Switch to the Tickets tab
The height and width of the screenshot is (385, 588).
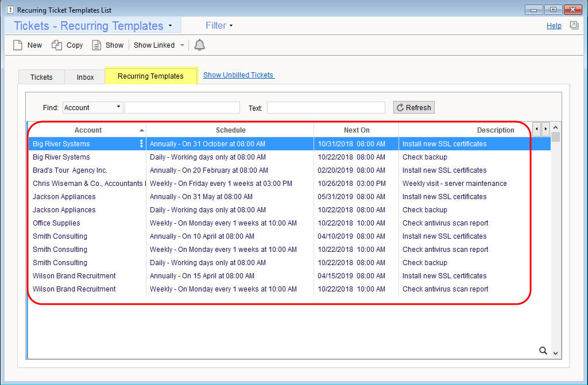pos(41,77)
